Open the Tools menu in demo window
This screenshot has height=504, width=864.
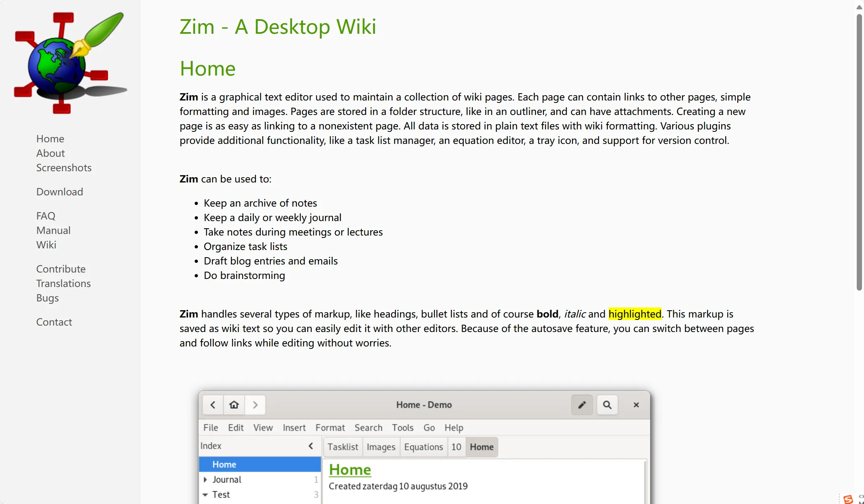pyautogui.click(x=402, y=427)
